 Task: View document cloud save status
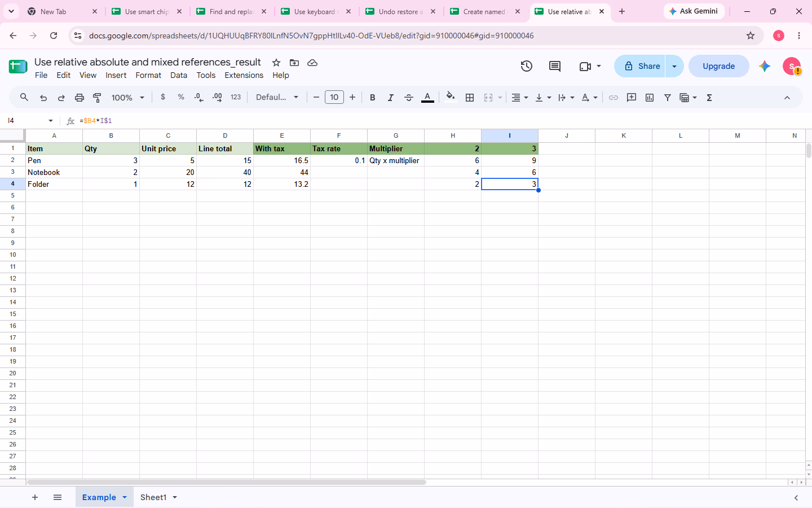(312, 63)
